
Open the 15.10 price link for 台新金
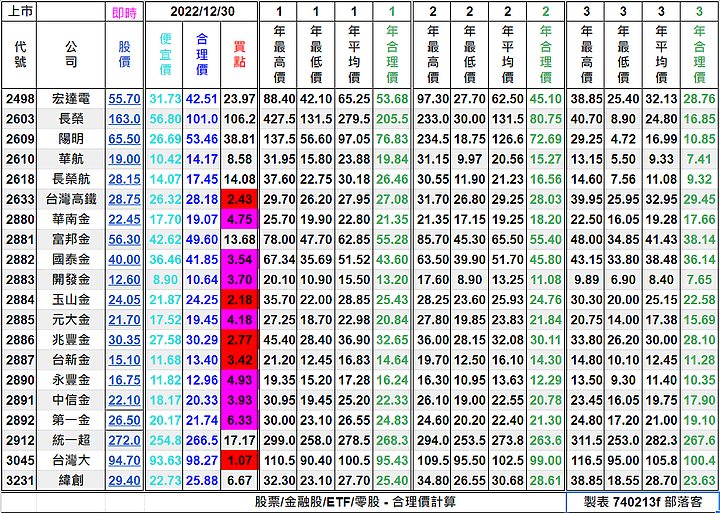pos(124,360)
